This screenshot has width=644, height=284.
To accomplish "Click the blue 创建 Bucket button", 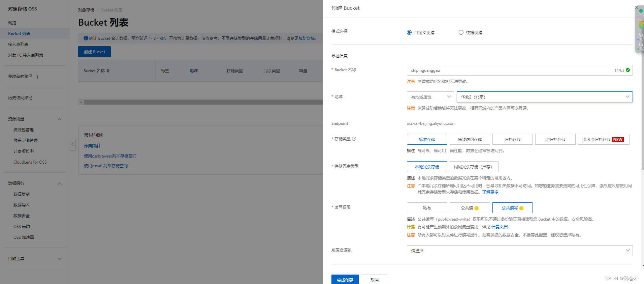I will click(94, 52).
